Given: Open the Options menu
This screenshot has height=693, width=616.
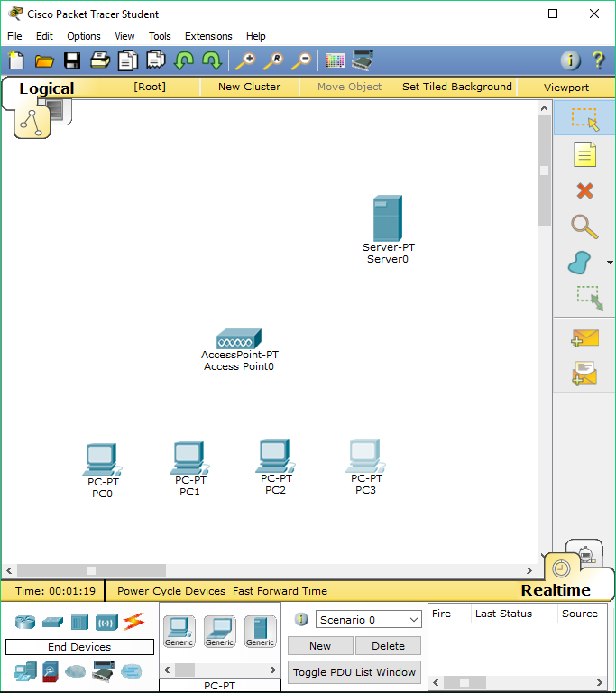Looking at the screenshot, I should point(84,36).
